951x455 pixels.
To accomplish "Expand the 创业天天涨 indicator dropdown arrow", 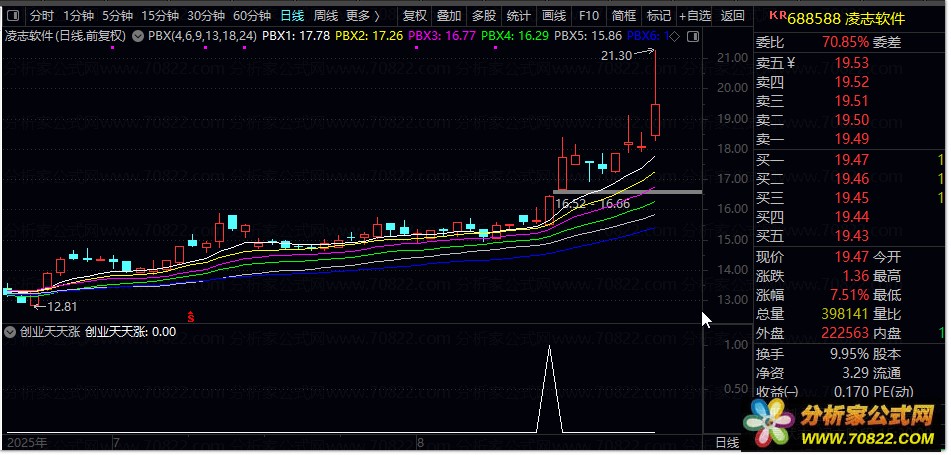I will pyautogui.click(x=10, y=332).
